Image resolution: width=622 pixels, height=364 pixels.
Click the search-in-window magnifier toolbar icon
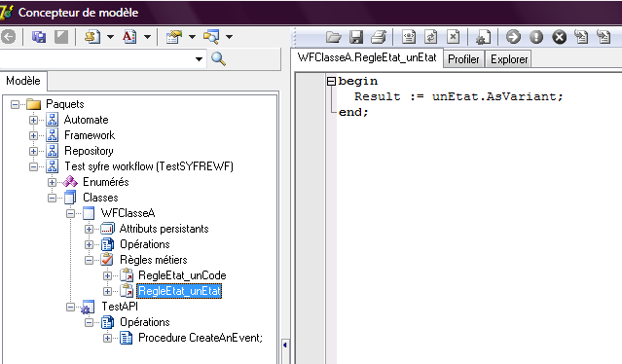[x=211, y=37]
